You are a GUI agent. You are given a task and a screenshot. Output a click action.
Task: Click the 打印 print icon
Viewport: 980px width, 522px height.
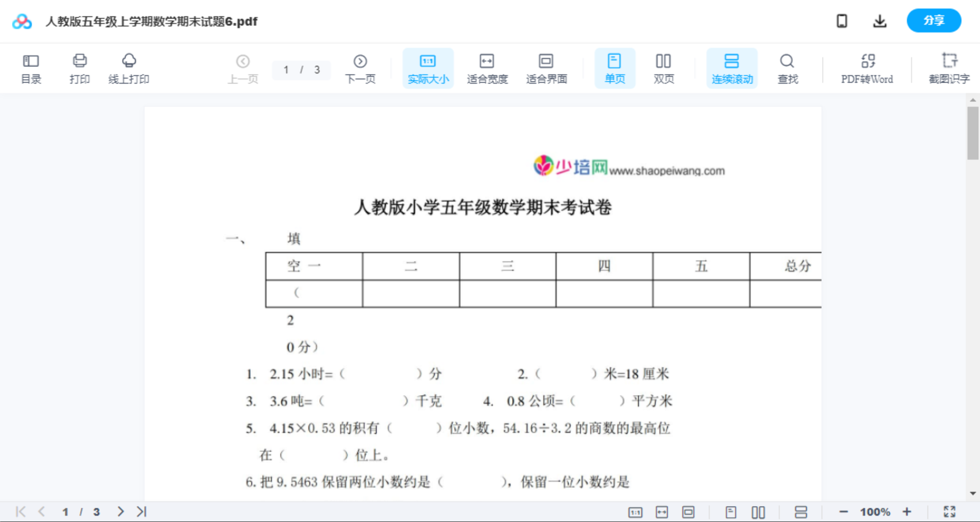click(x=80, y=68)
